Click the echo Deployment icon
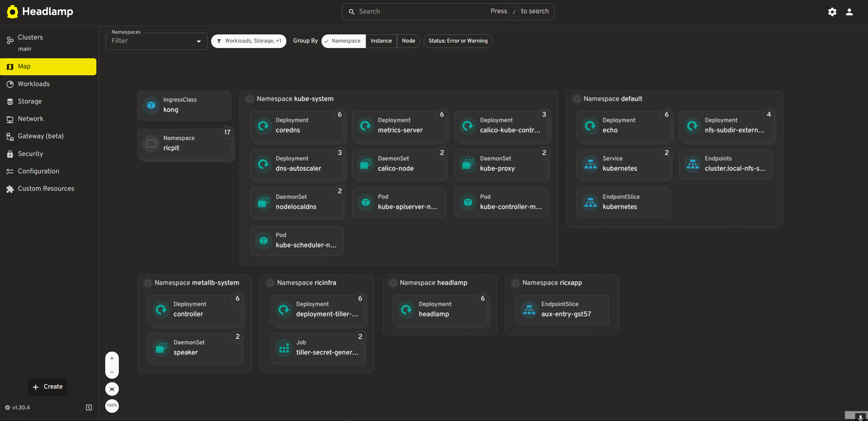Viewport: 868px width, 421px height. (590, 126)
